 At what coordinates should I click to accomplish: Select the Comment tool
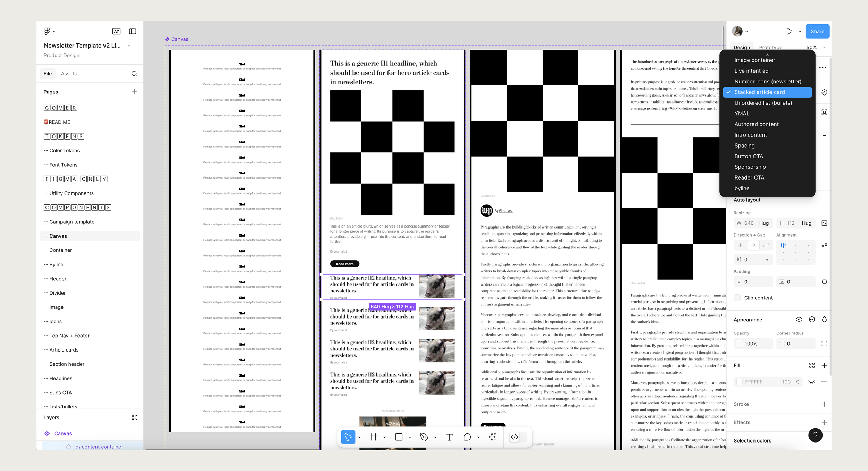click(x=467, y=437)
